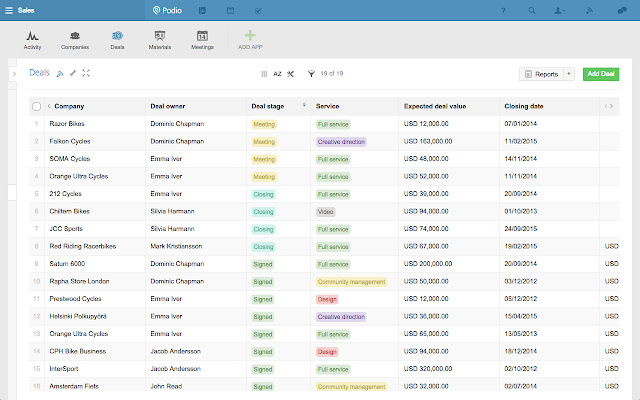Open Amsterdam Fiets deal

point(74,386)
